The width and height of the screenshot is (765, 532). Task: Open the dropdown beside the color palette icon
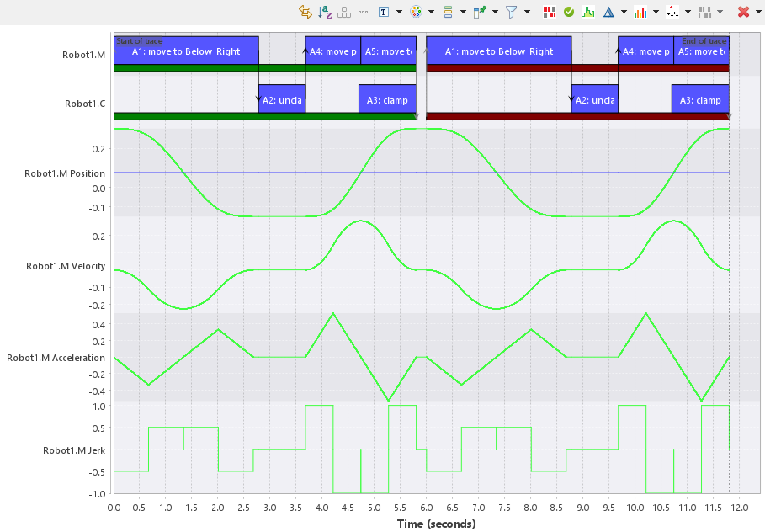pos(430,11)
